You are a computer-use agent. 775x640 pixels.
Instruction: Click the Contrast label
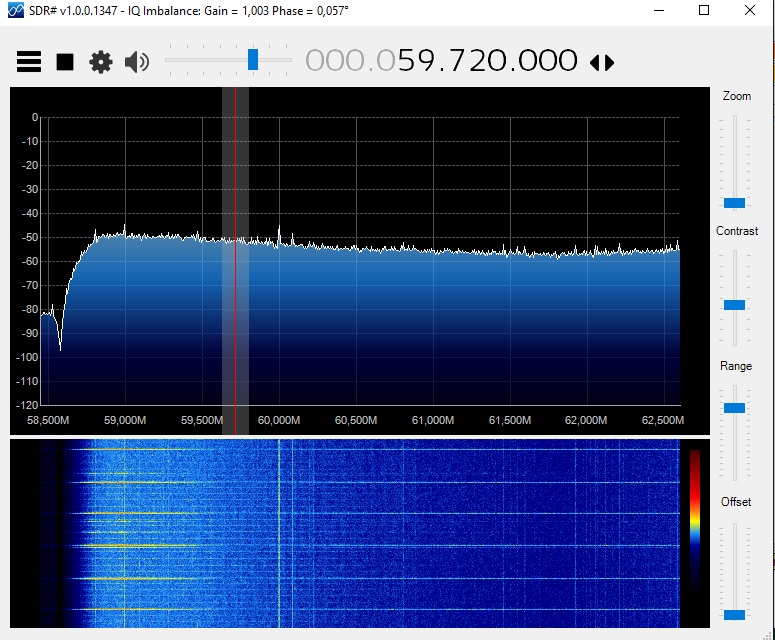(x=737, y=231)
